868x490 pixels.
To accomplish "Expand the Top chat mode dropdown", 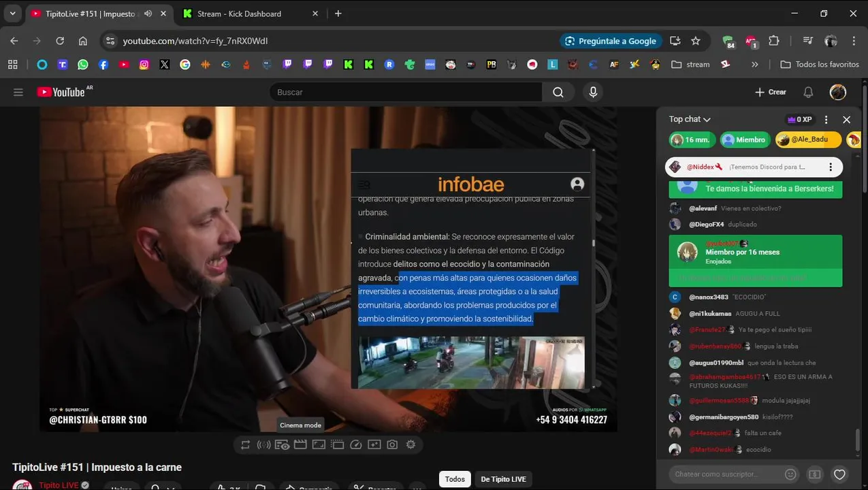I will [690, 119].
